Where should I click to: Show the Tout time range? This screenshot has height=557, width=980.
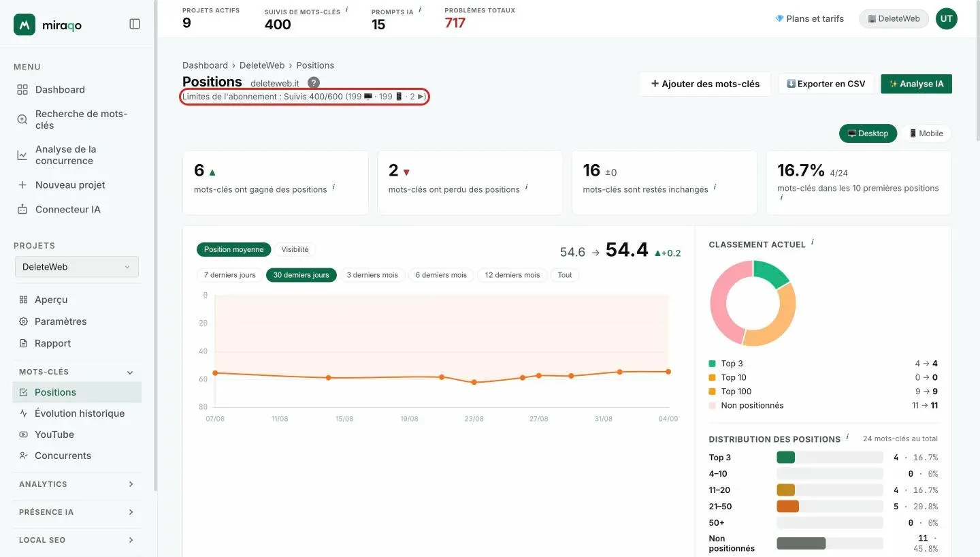[x=565, y=275]
